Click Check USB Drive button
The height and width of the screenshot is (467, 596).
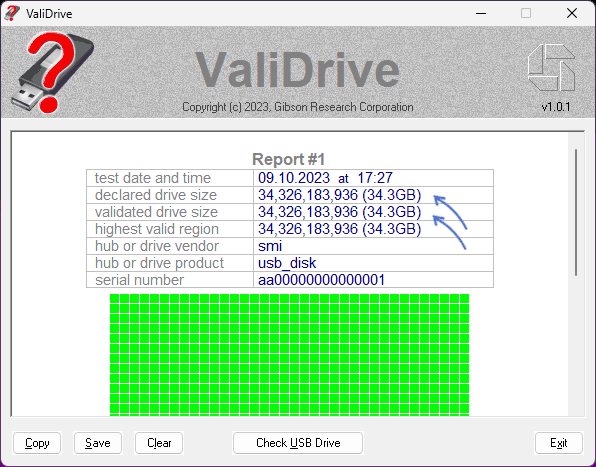(298, 443)
